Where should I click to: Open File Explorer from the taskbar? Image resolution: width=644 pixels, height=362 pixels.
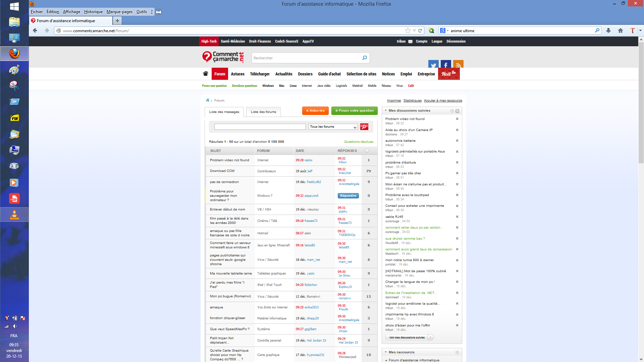click(x=14, y=22)
